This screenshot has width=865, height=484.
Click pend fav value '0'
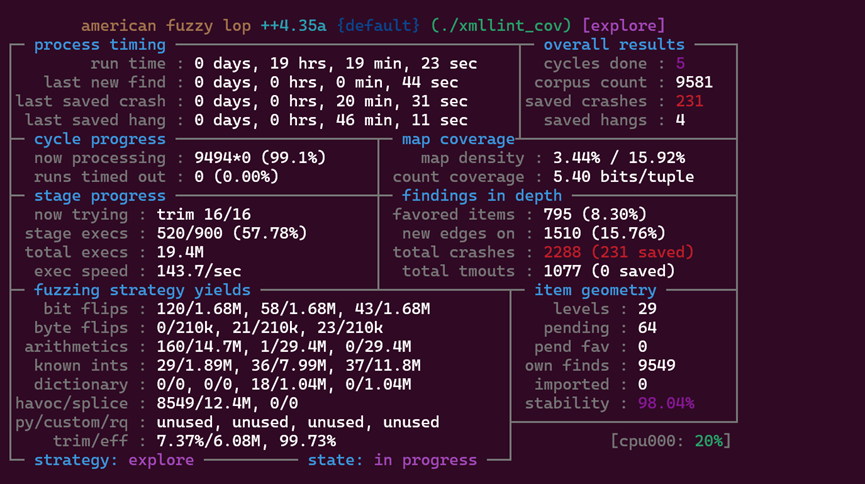tap(643, 346)
